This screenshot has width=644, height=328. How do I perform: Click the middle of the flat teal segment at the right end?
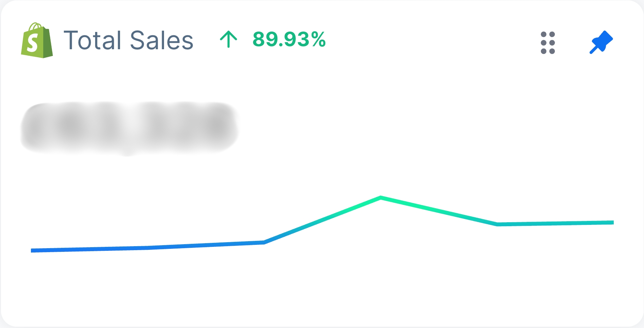(556, 223)
